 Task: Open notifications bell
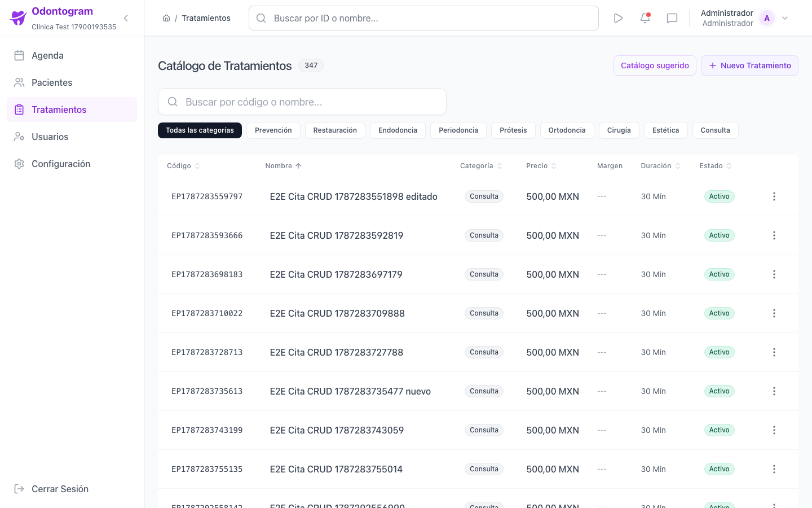[645, 18]
